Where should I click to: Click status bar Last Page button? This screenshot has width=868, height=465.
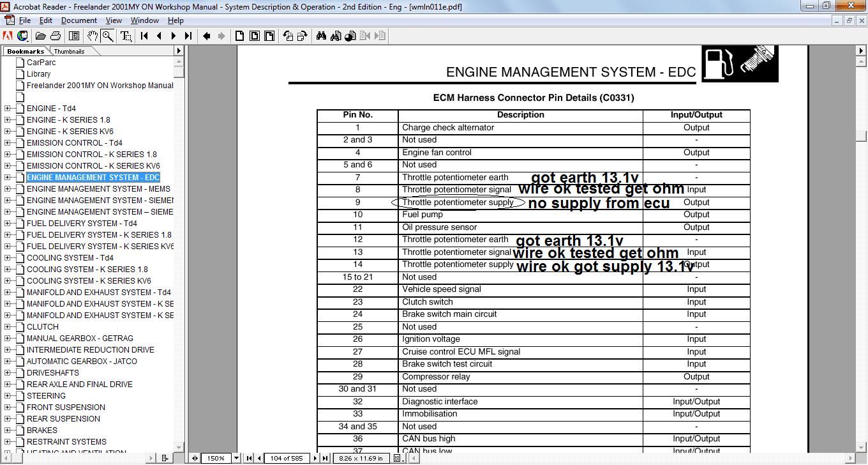(325, 458)
